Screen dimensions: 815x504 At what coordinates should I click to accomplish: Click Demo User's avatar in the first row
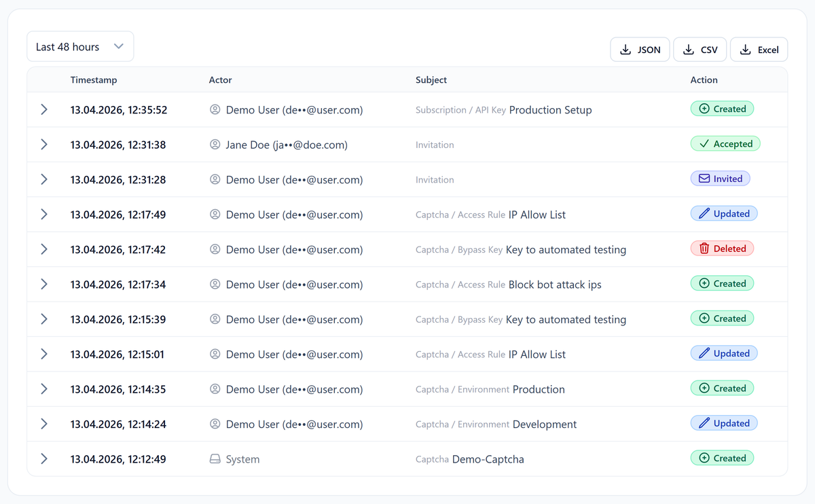tap(215, 109)
